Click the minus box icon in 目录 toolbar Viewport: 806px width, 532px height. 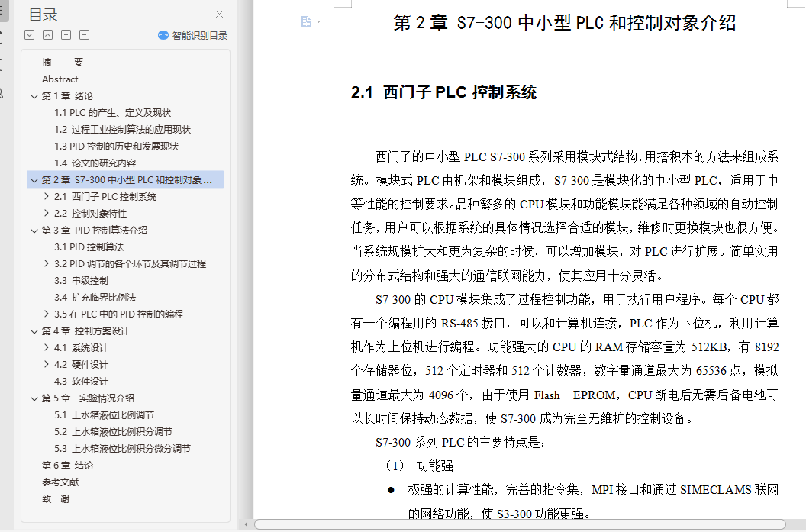tap(84, 35)
